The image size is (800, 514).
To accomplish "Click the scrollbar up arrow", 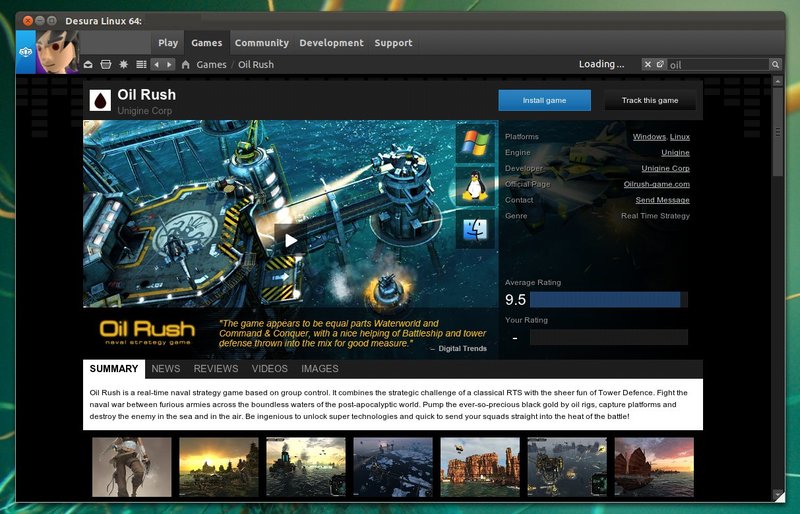I will (778, 81).
